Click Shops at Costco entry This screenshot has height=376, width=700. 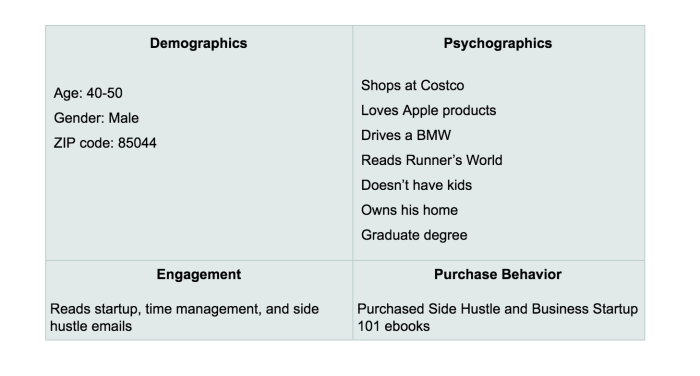pos(412,85)
